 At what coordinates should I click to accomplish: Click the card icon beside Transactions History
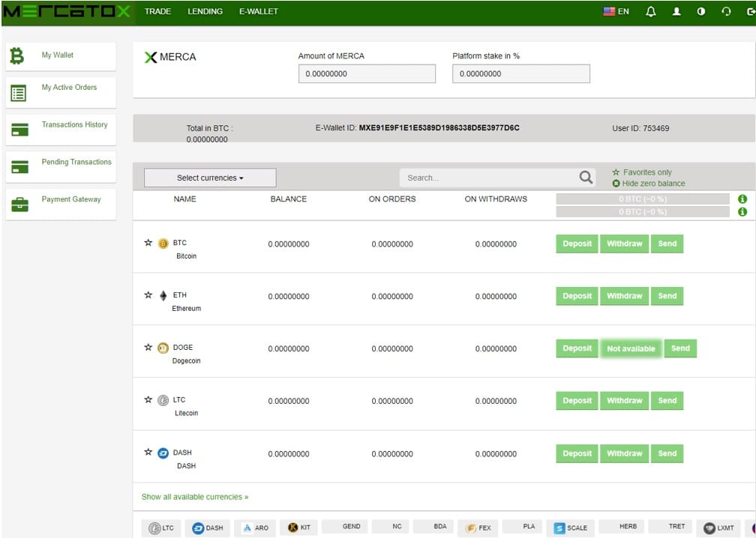click(x=19, y=130)
